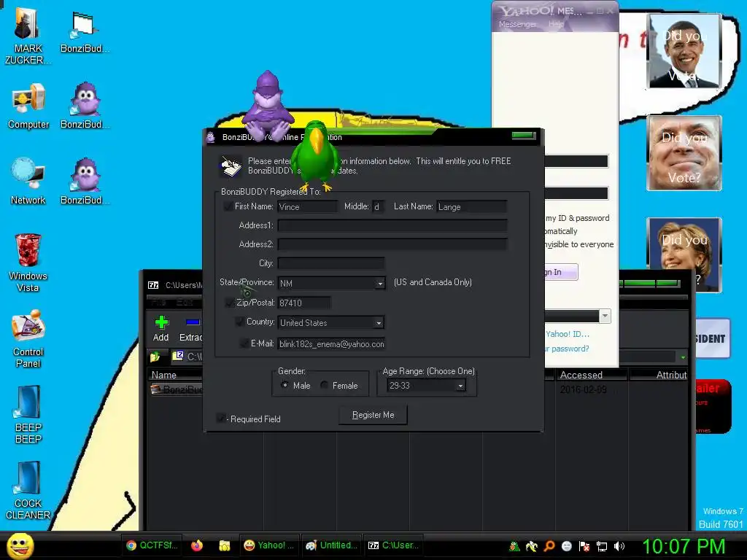747x560 pixels.
Task: Expand the 7-Zip address bar dropdown arrow
Action: click(x=683, y=357)
